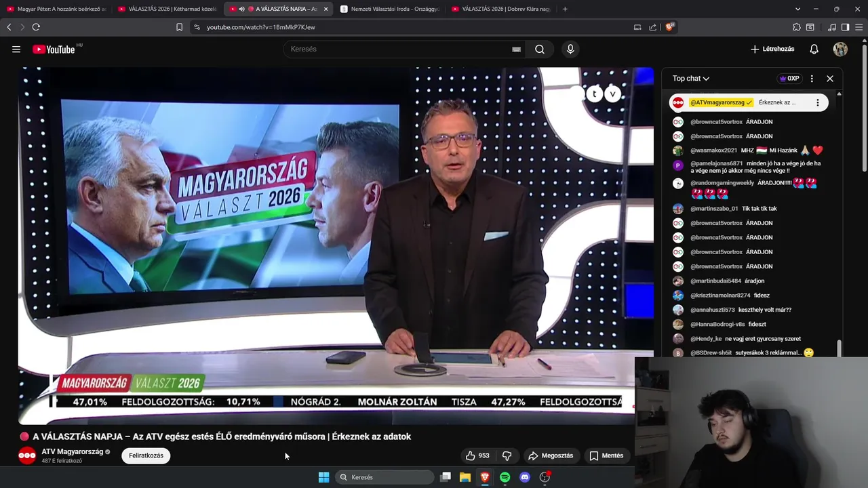
Task: Click @wasmakox2021 MHZ Mi Hazánk chat message
Action: pyautogui.click(x=751, y=150)
